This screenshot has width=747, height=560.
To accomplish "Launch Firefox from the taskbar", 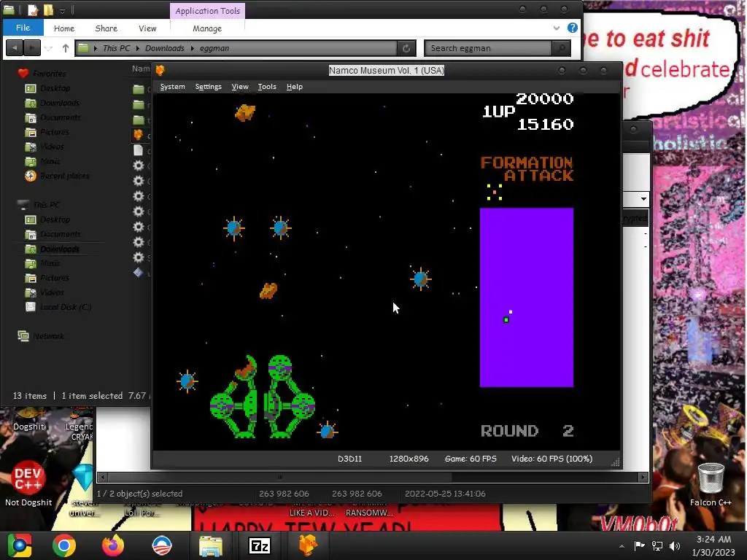I will point(113,545).
